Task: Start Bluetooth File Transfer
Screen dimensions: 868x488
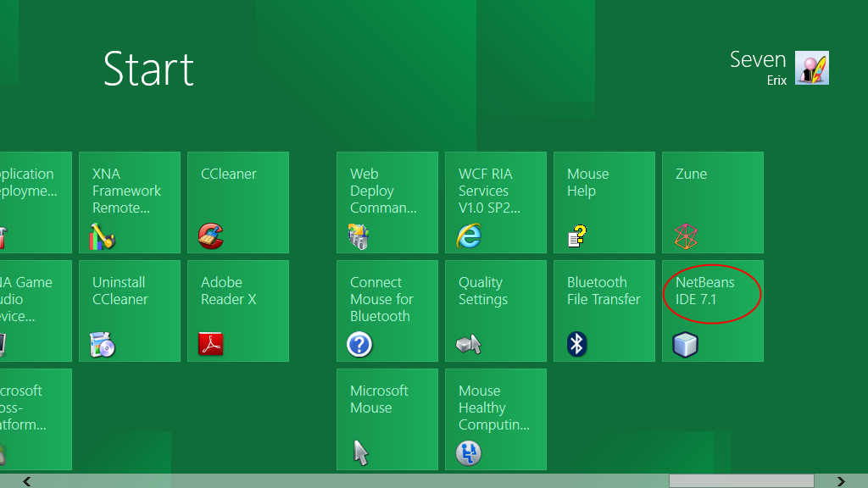Action: coord(604,311)
